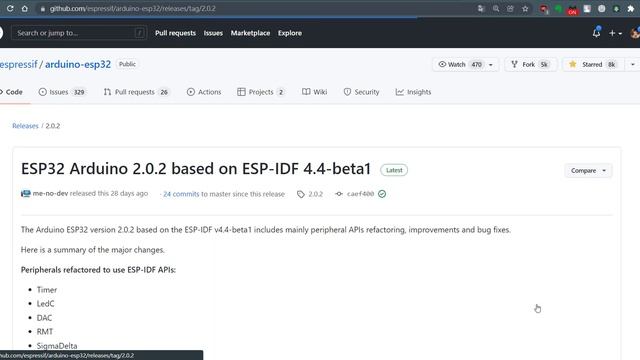Screen dimensions: 640x360
Task: Click the verified checkmark icon by commit
Action: (382, 194)
